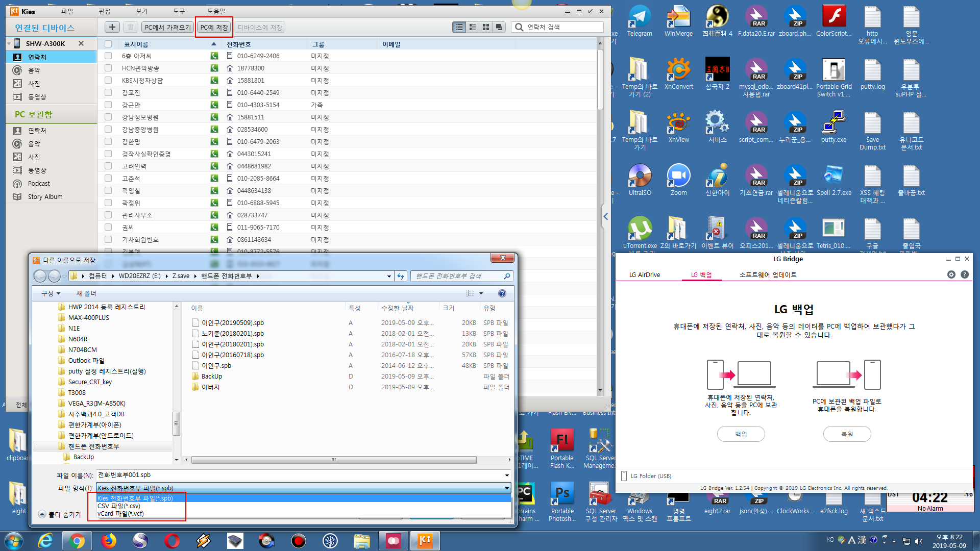Choose CSV 파일(*.csv) in file type list
The image size is (980, 551).
(118, 506)
